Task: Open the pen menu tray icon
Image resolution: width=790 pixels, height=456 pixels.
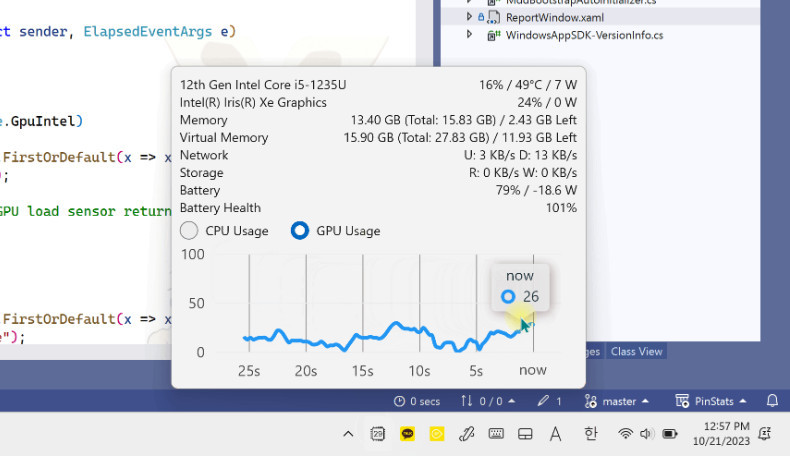Action: 467,433
